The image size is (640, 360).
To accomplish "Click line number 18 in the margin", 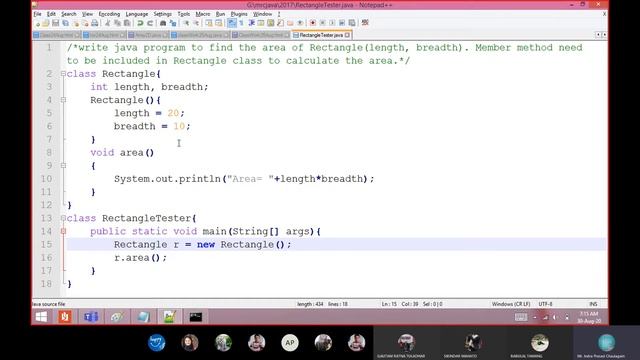I will pyautogui.click(x=47, y=284).
